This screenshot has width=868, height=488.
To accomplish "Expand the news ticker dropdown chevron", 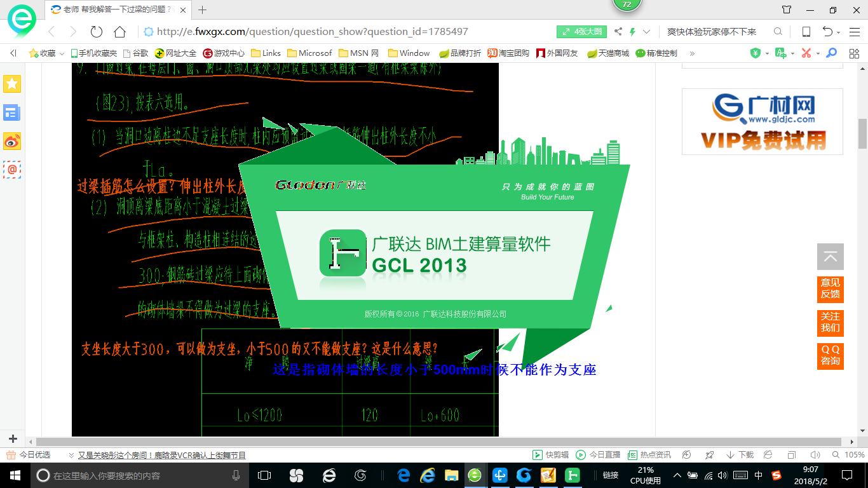I will pyautogui.click(x=71, y=455).
